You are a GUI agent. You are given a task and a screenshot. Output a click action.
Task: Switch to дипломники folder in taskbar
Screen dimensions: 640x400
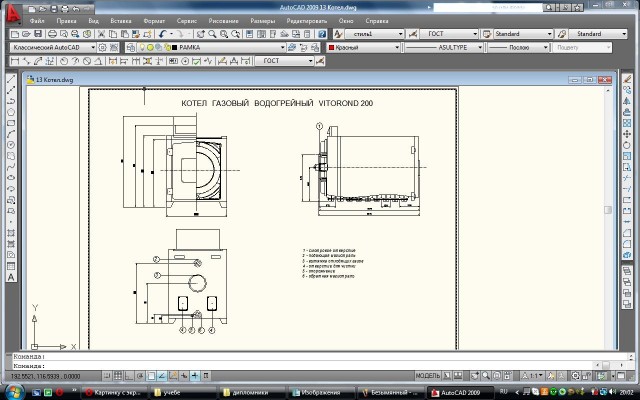(251, 393)
